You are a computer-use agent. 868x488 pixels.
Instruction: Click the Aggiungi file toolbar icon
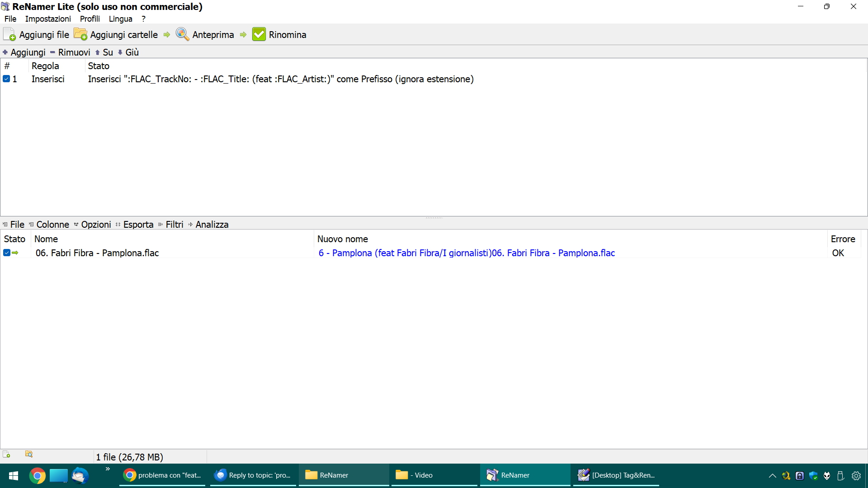(9, 34)
